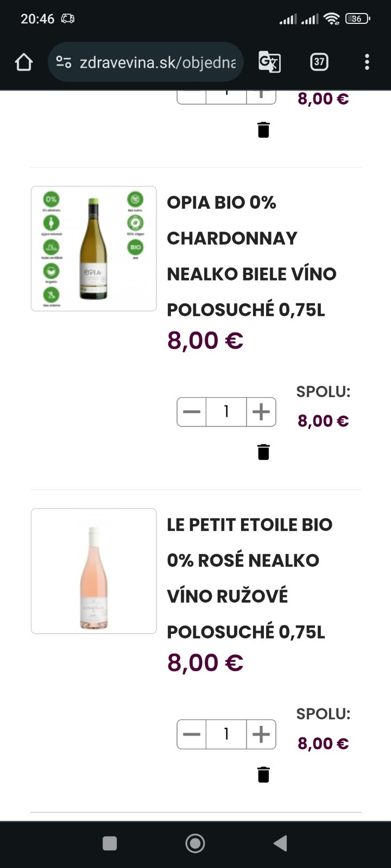Open Google Translate icon in browser bar
This screenshot has width=391, height=868.
[269, 62]
